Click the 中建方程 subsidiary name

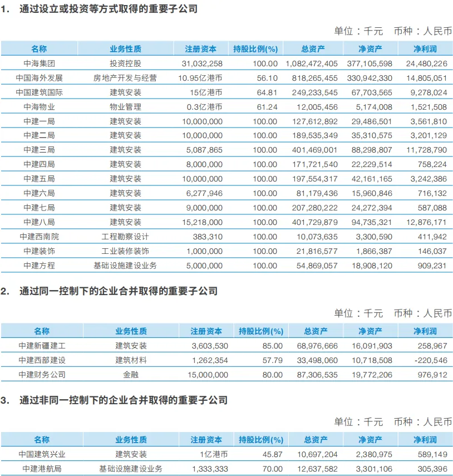[40, 266]
